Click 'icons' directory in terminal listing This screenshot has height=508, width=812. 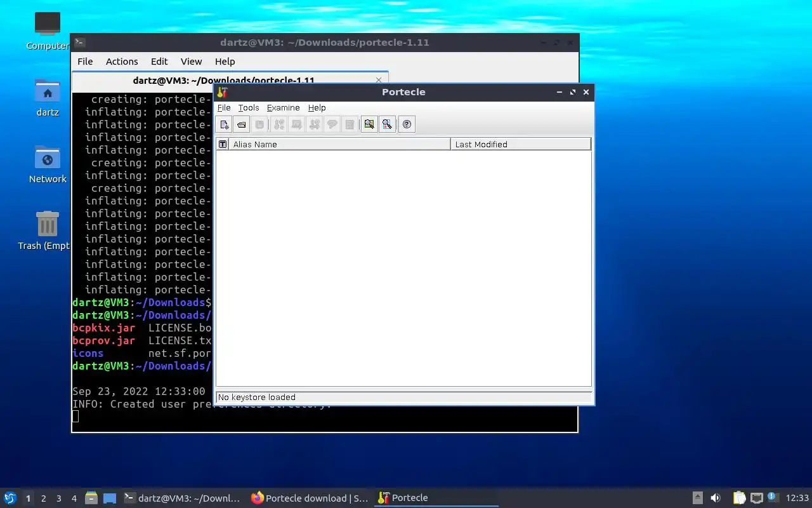(x=88, y=353)
